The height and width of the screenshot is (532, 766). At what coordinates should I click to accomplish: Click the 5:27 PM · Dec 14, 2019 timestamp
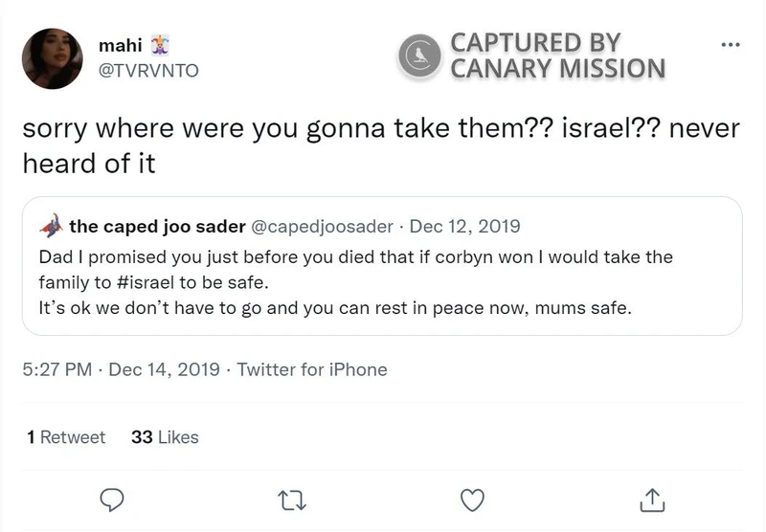(x=123, y=369)
